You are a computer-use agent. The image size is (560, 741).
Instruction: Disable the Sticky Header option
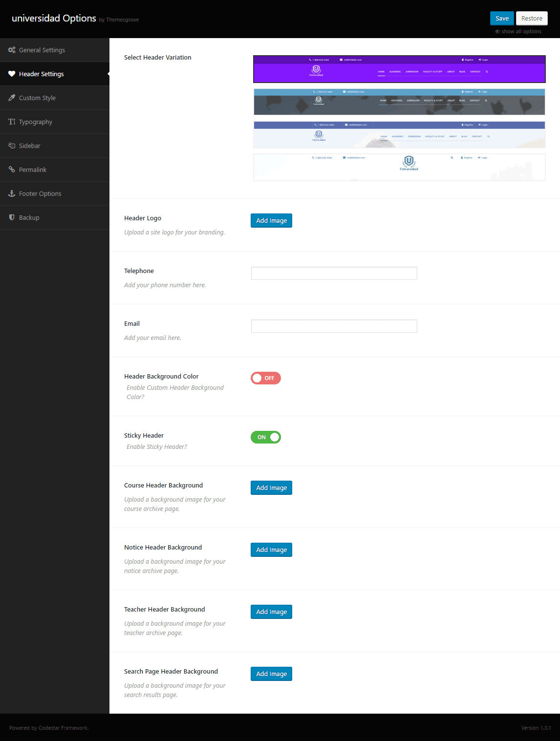click(265, 437)
